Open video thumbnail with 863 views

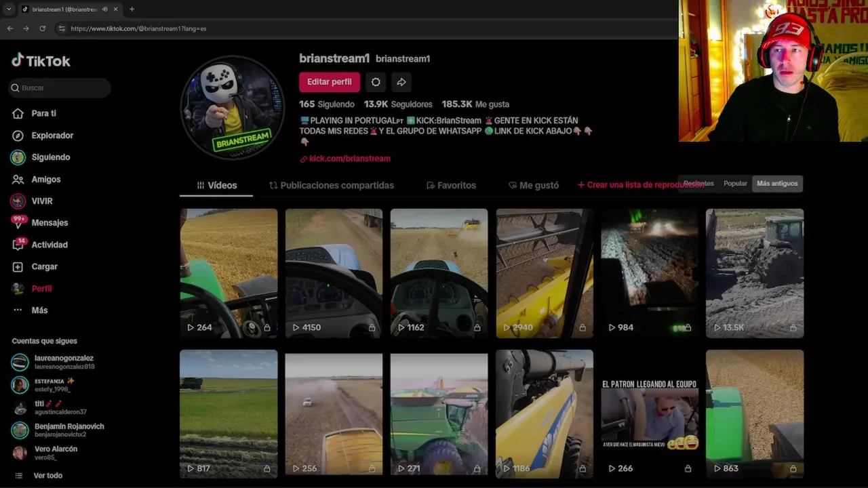coord(755,414)
